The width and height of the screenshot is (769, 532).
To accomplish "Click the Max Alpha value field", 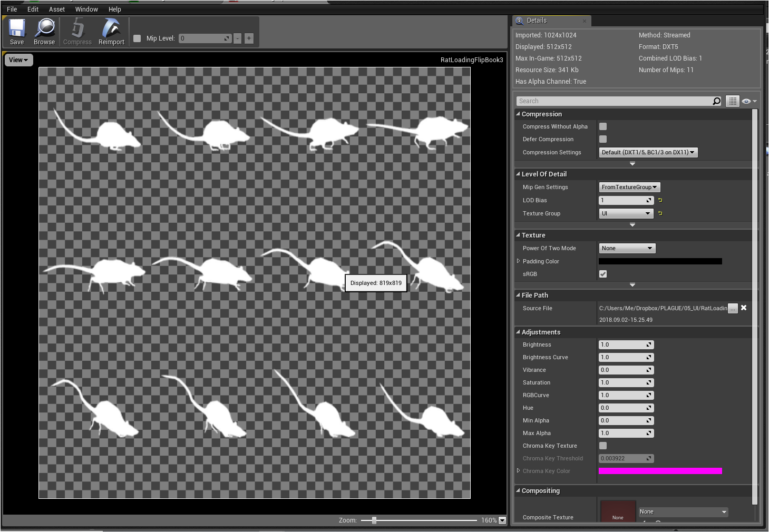I will [x=626, y=433].
